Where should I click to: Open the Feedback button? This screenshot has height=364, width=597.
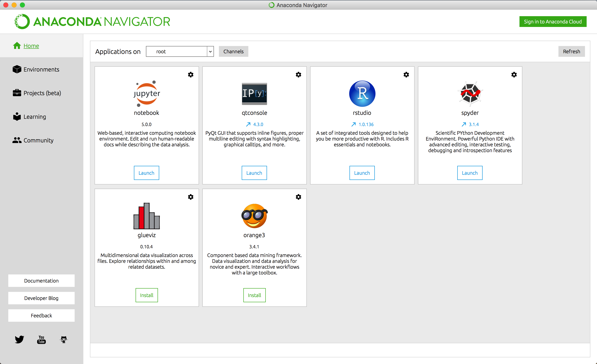click(41, 315)
